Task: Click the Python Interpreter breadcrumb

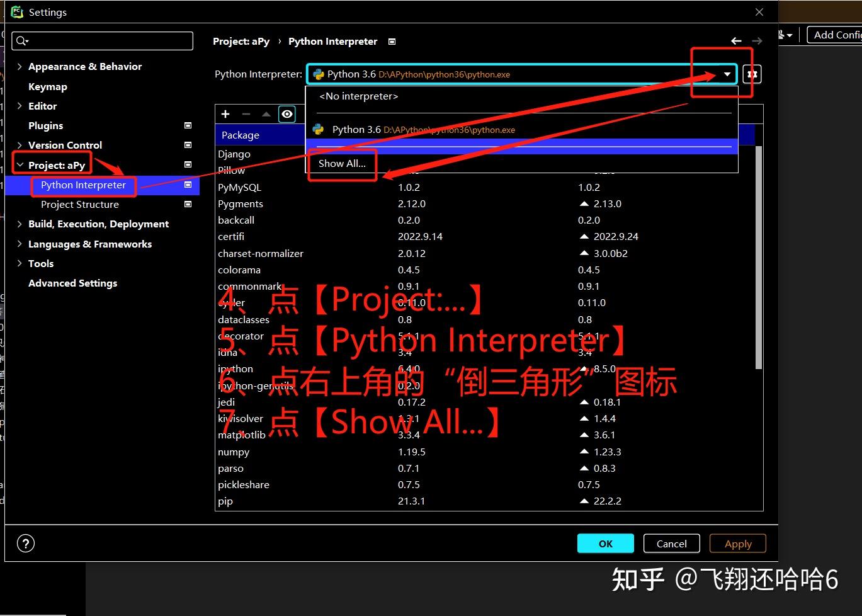Action: coord(332,41)
